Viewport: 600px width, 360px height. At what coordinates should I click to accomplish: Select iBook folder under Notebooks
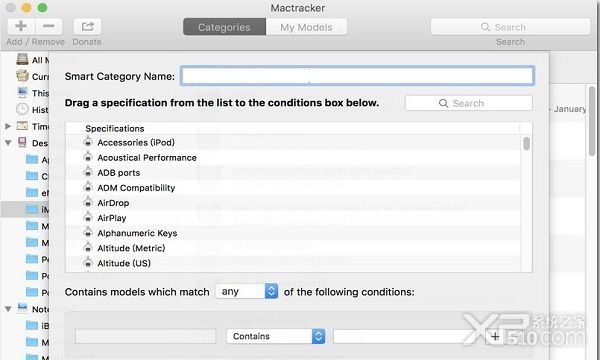pyautogui.click(x=32, y=326)
